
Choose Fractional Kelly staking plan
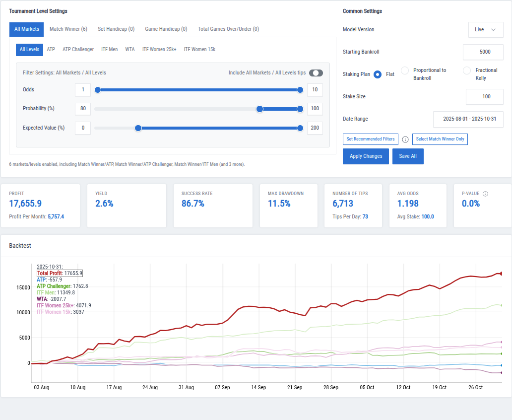tap(467, 70)
